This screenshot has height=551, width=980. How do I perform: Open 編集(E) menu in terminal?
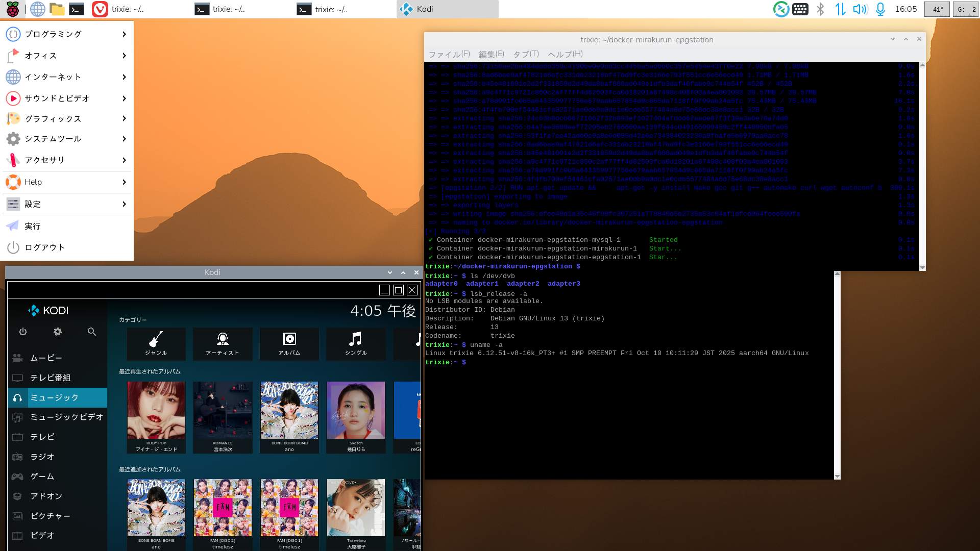click(491, 54)
